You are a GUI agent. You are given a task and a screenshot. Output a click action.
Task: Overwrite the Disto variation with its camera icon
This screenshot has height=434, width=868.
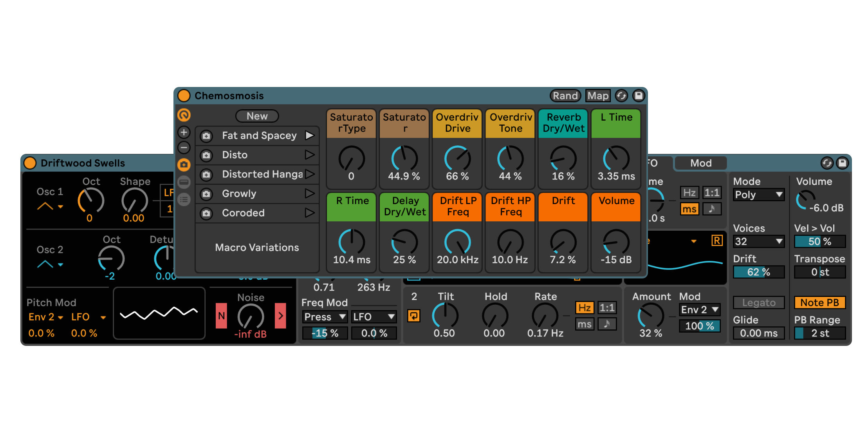point(206,155)
